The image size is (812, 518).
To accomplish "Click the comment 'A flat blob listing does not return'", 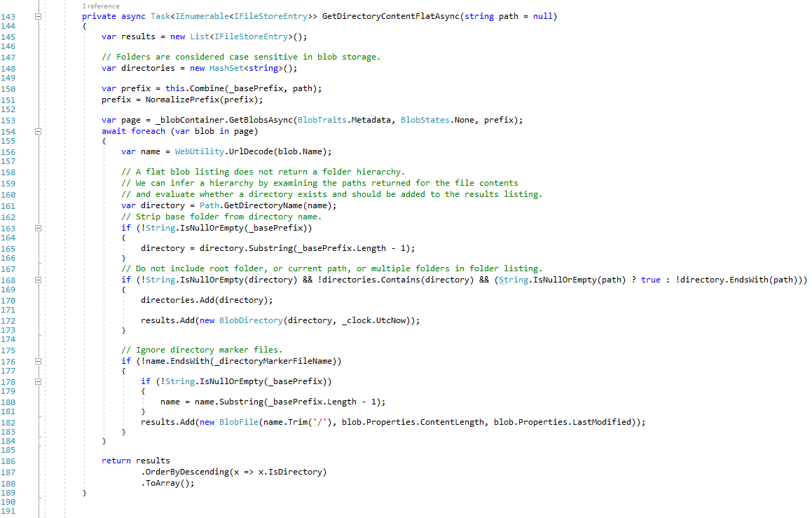I will tap(263, 172).
